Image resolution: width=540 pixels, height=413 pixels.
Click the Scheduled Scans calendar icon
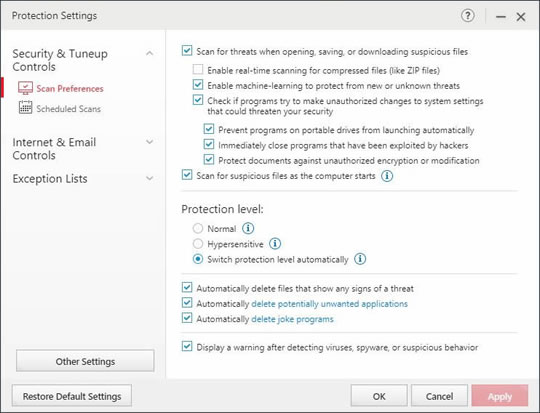point(25,107)
